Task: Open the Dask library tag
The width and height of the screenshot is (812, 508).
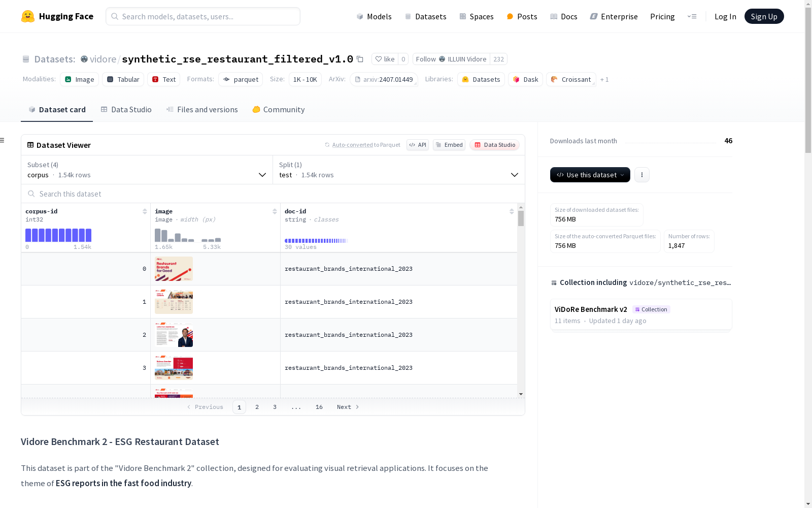Action: click(525, 79)
